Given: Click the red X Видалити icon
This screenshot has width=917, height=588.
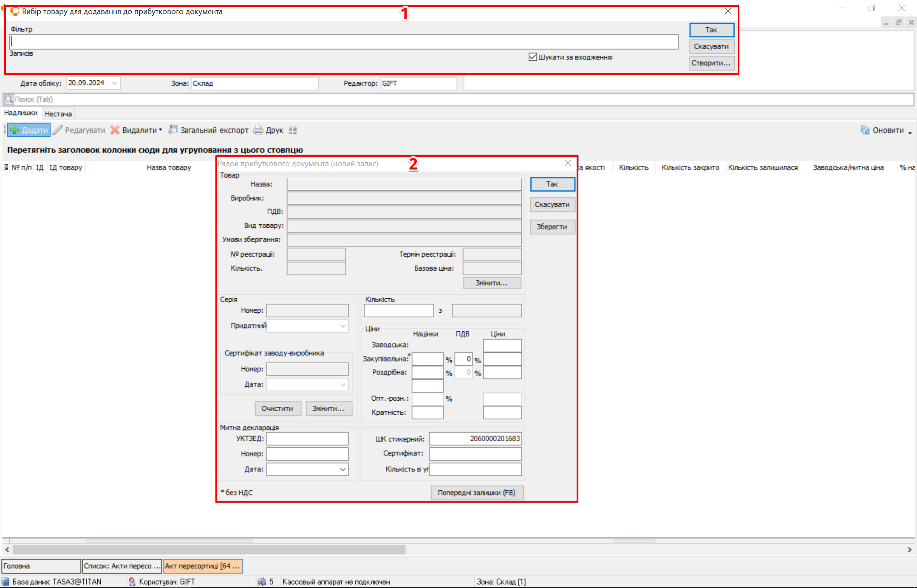Looking at the screenshot, I should [115, 130].
